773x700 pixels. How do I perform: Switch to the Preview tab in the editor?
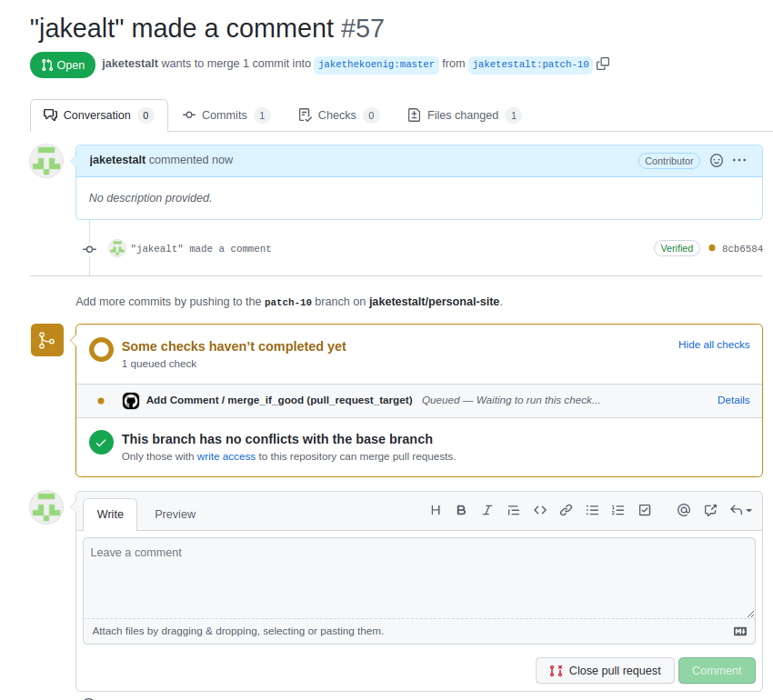pos(175,515)
